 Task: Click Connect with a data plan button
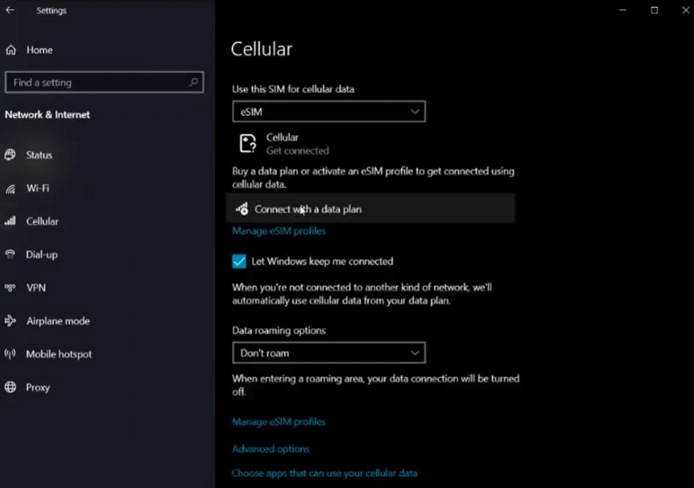(372, 209)
